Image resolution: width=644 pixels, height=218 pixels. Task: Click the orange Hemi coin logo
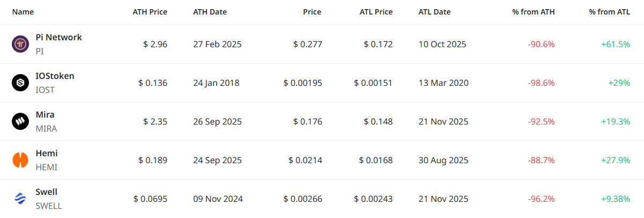[20, 160]
